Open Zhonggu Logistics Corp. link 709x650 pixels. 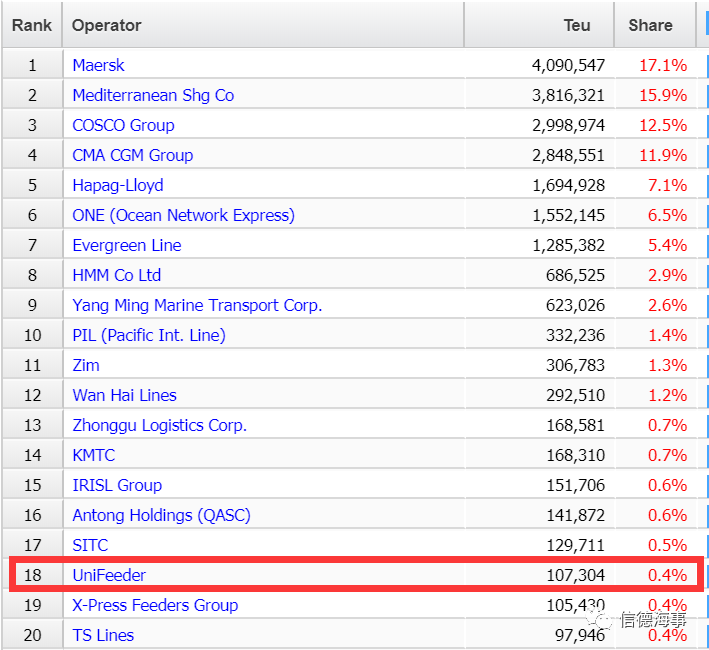160,425
